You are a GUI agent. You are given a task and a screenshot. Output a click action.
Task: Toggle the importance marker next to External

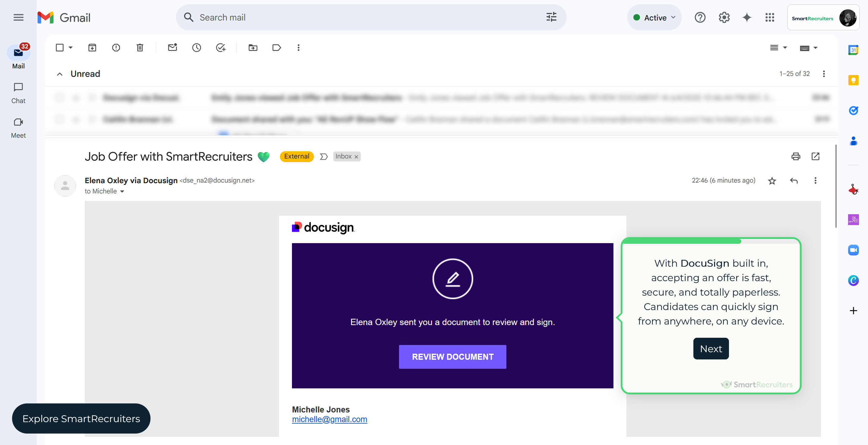click(324, 157)
